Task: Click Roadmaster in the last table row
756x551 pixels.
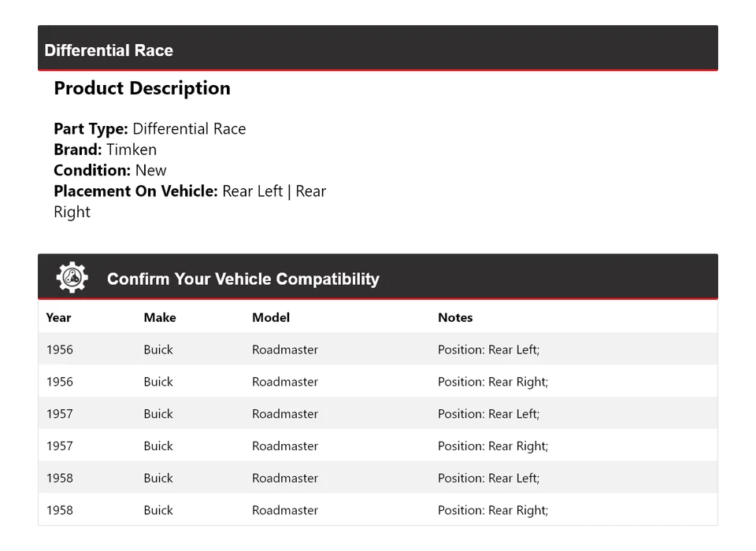Action: [x=285, y=511]
